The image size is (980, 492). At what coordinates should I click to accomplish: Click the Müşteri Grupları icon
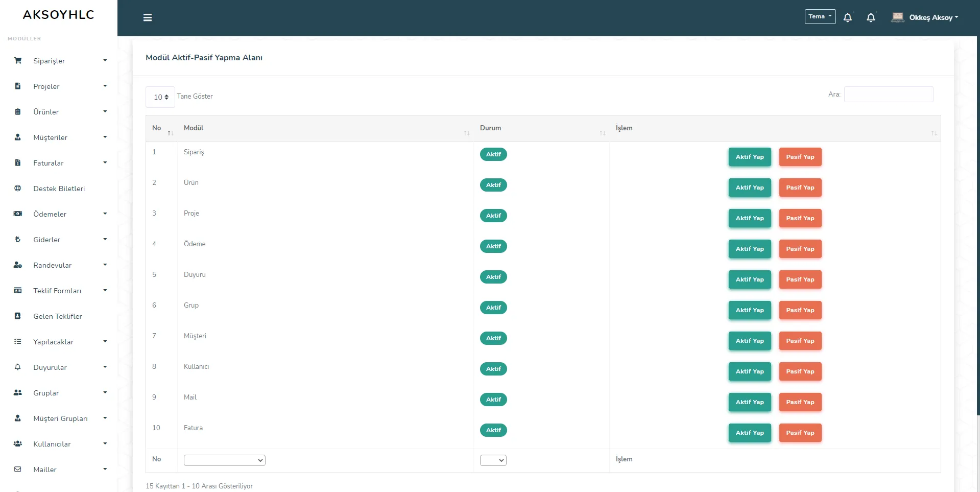click(18, 418)
